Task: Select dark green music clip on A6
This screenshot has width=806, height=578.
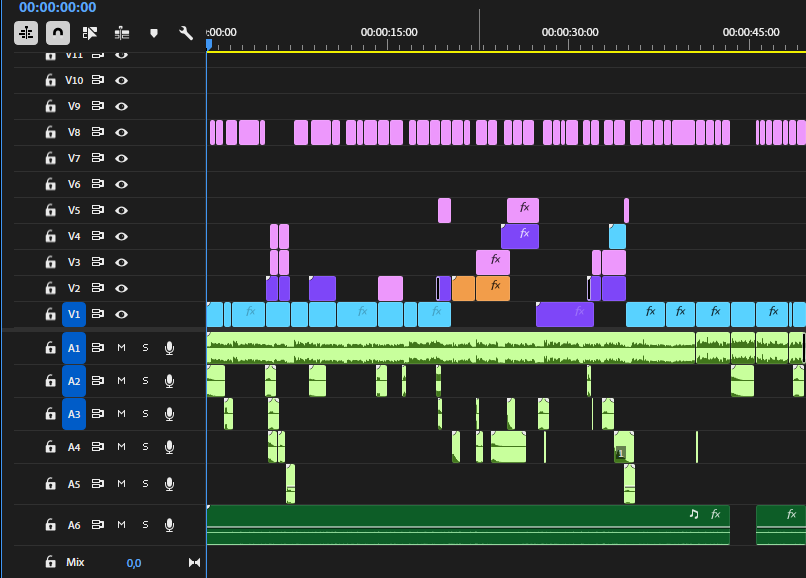Action: 468,525
